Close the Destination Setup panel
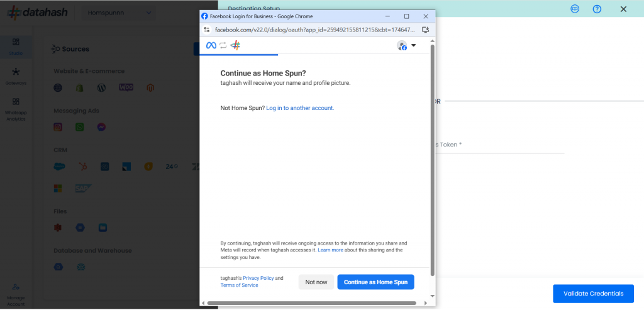The image size is (644, 310). tap(623, 9)
